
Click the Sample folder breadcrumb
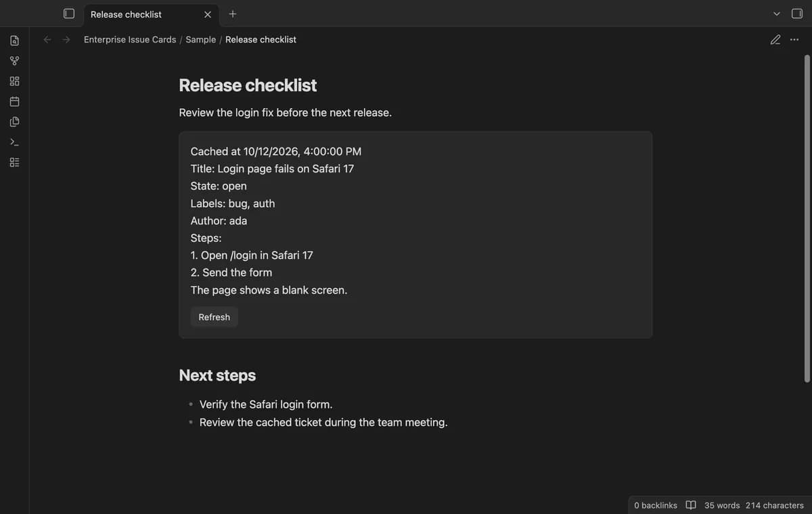[201, 39]
